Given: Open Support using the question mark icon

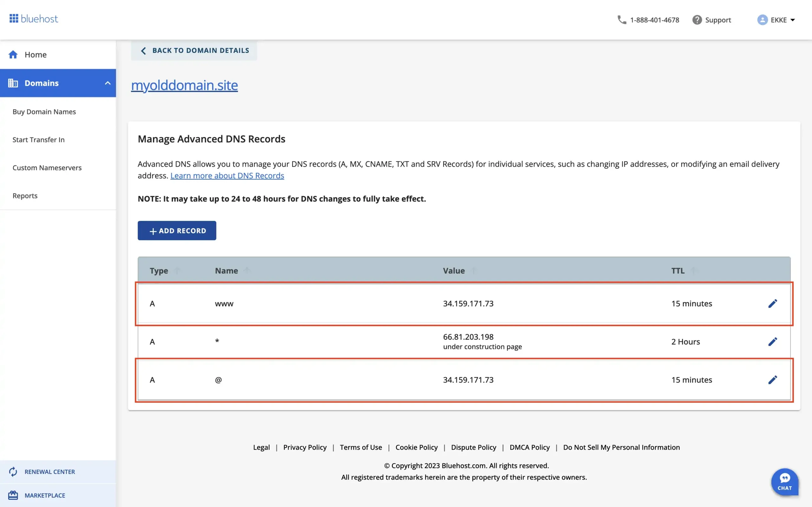Looking at the screenshot, I should [697, 20].
